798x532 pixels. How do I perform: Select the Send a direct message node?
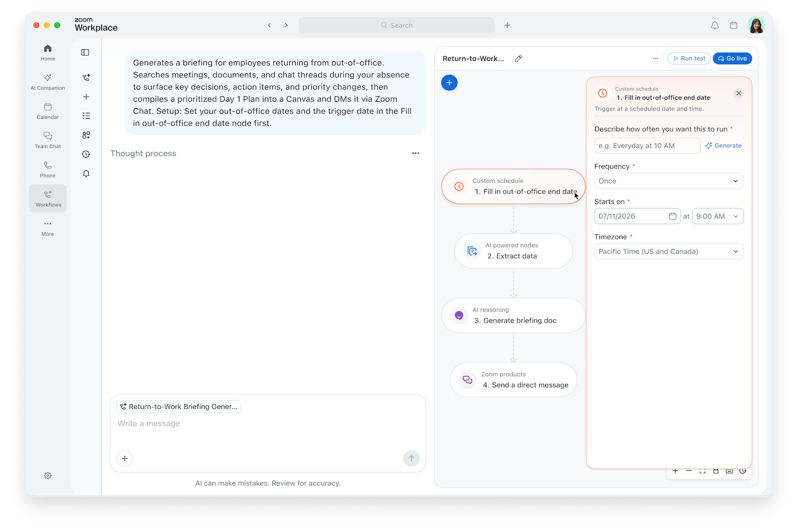[x=513, y=380]
